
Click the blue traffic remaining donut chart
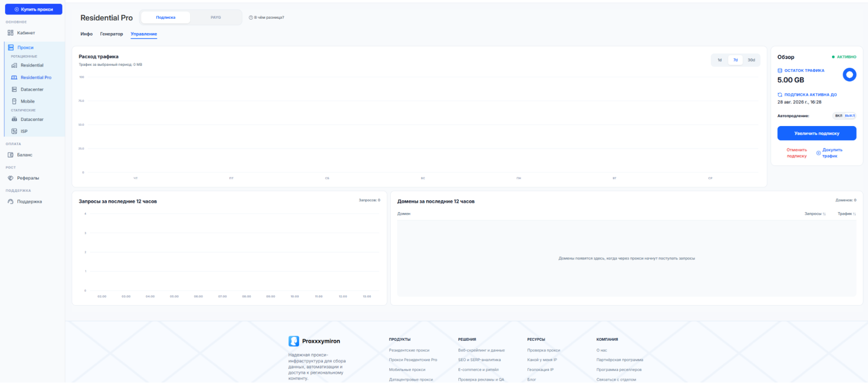point(849,75)
